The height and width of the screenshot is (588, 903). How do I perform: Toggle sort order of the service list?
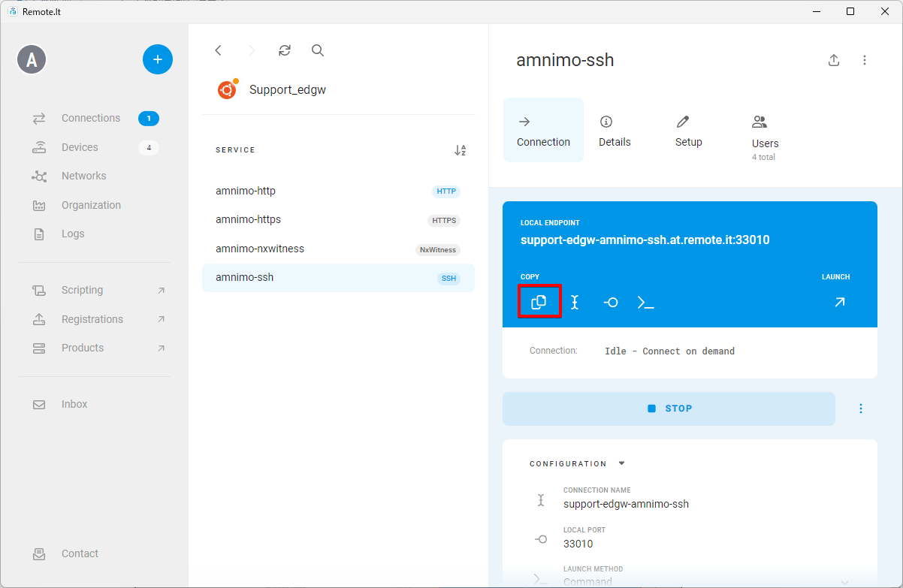[461, 150]
